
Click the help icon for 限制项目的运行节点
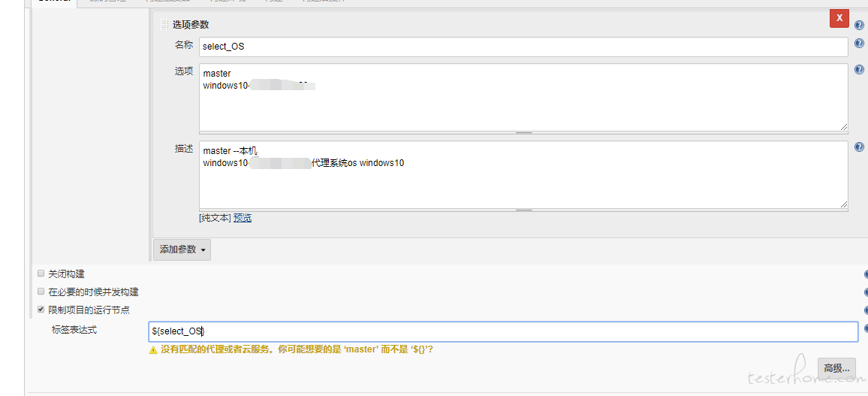click(866, 310)
